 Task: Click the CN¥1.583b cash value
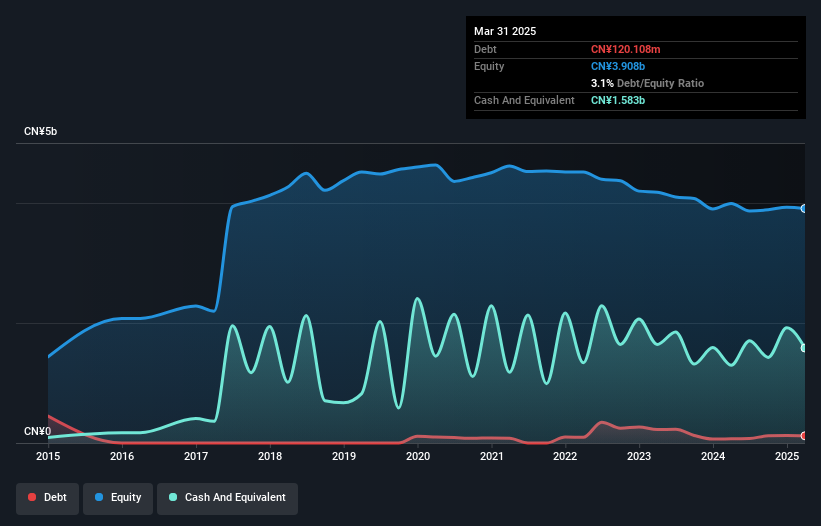click(x=618, y=100)
